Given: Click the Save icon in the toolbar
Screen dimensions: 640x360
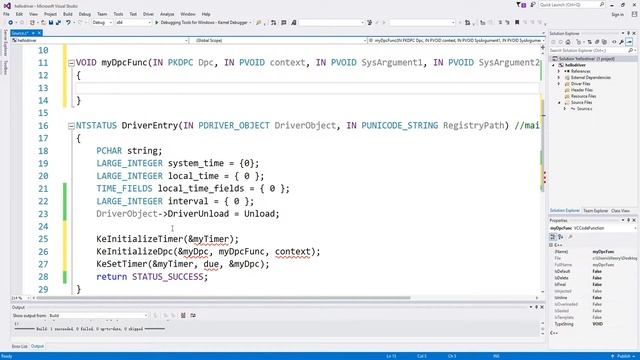Looking at the screenshot, I should tap(51, 23).
